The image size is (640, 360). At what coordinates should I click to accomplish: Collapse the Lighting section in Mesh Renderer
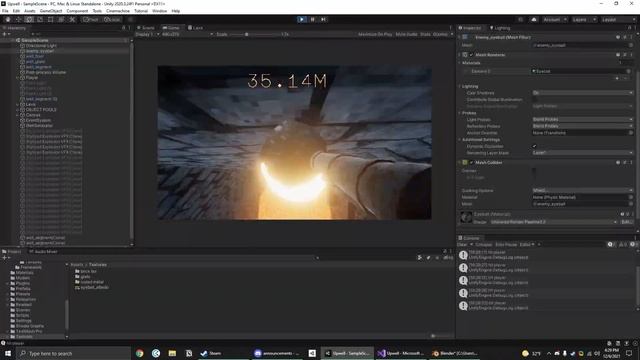tap(460, 86)
